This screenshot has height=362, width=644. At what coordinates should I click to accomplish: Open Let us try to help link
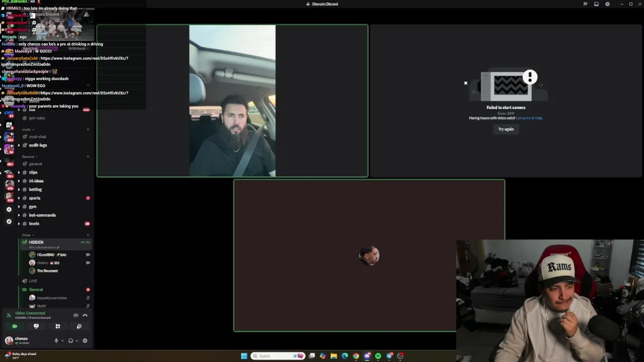coord(529,118)
